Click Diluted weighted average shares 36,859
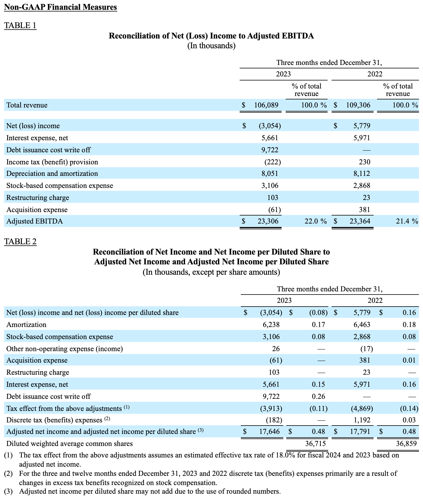 click(406, 444)
